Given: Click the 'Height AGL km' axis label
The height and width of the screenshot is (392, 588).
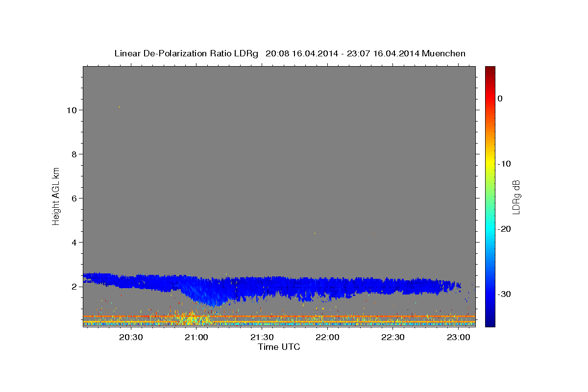Looking at the screenshot, I should tap(56, 196).
